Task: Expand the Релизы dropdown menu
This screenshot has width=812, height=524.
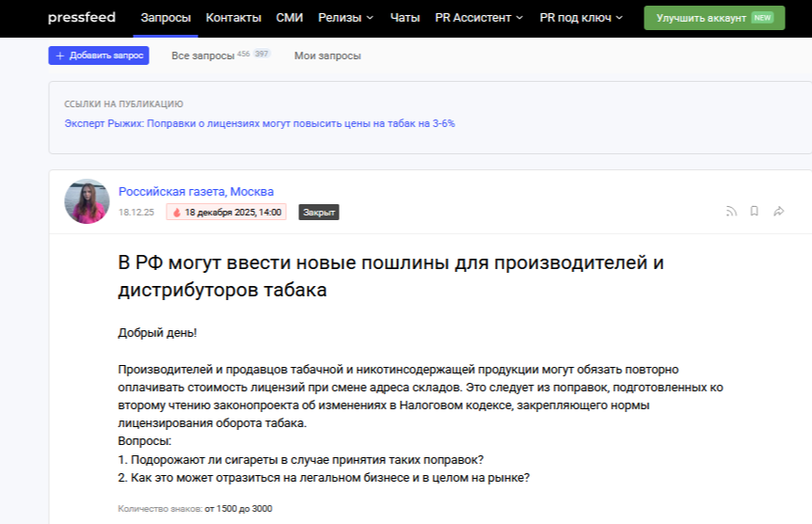Action: (x=345, y=18)
